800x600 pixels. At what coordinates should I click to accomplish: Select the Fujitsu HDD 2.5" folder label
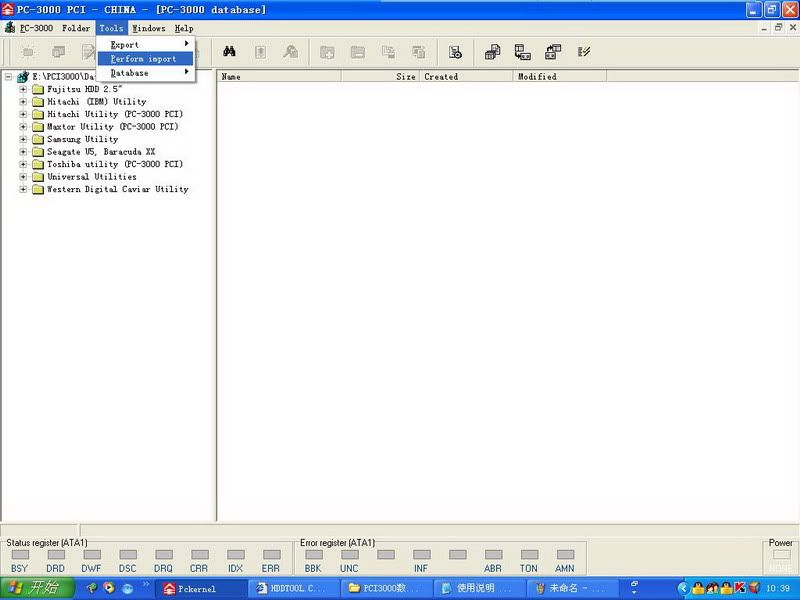point(85,89)
